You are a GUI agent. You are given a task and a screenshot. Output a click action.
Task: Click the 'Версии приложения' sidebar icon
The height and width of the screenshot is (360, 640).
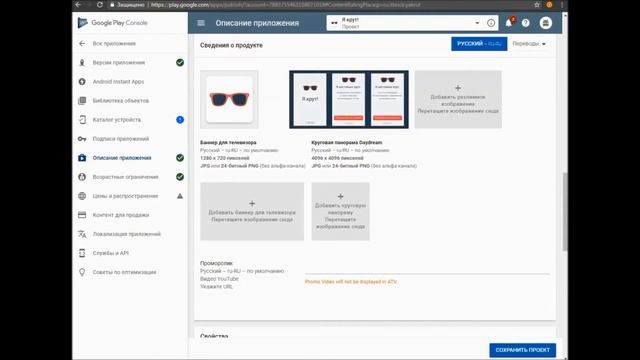[82, 62]
